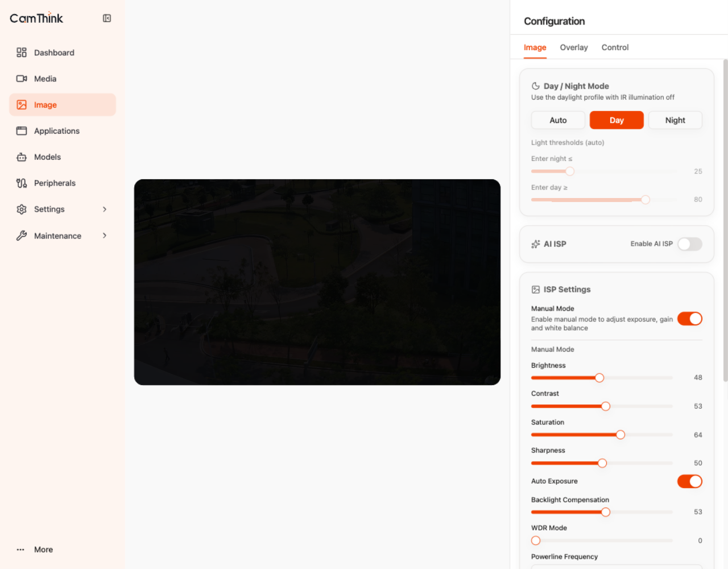Click the Maintenance wrench icon
The width and height of the screenshot is (728, 569).
tap(22, 236)
